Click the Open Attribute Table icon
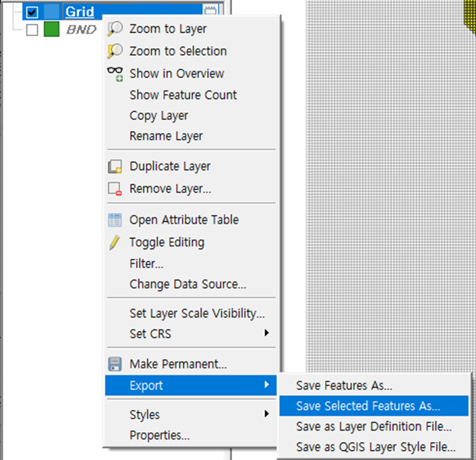 pyautogui.click(x=115, y=220)
